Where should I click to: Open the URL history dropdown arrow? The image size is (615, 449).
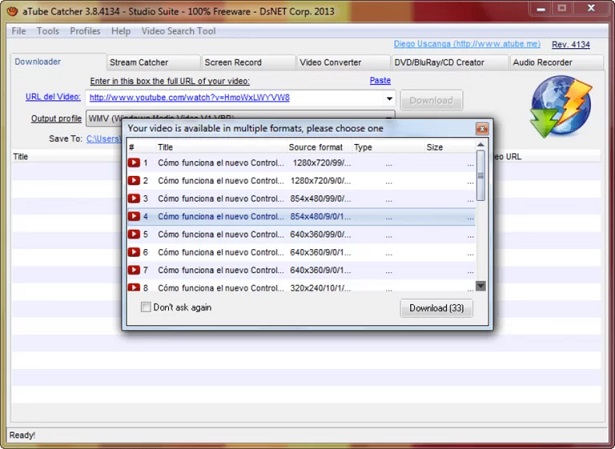click(389, 98)
